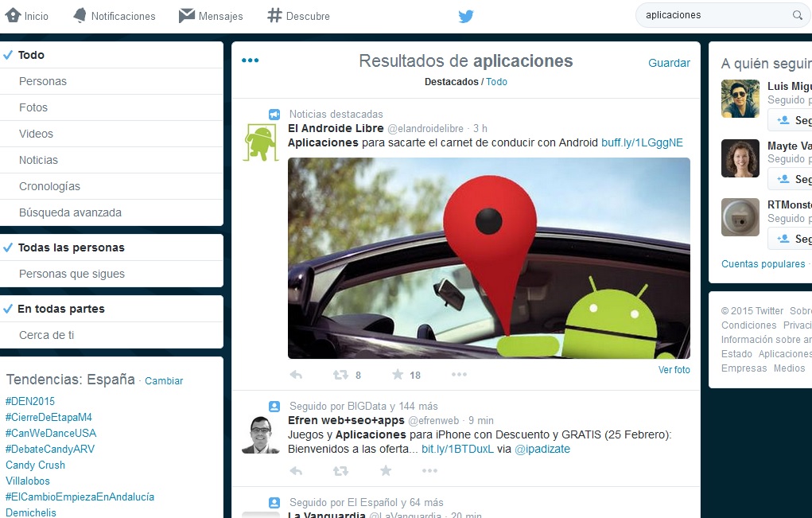
Task: Click the Twitter bird logo
Action: coord(466,16)
